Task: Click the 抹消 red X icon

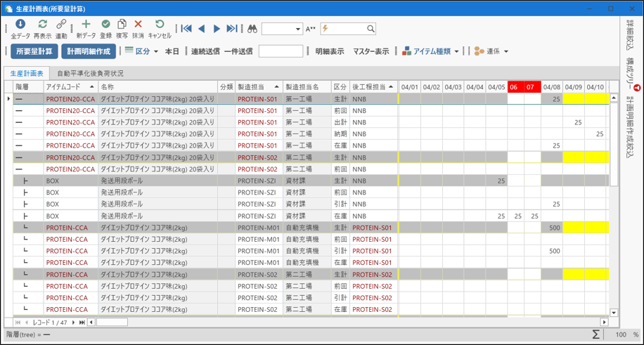Action: tap(138, 25)
